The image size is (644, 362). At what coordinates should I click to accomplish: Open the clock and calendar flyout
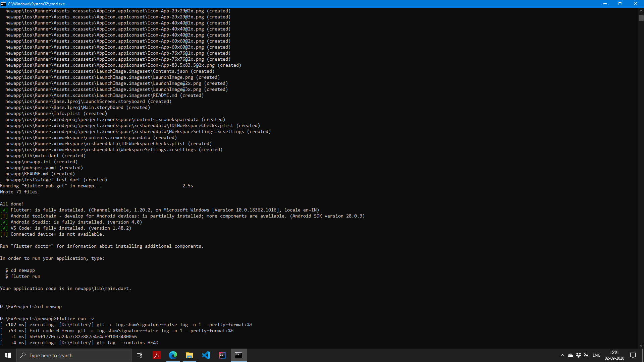point(614,355)
